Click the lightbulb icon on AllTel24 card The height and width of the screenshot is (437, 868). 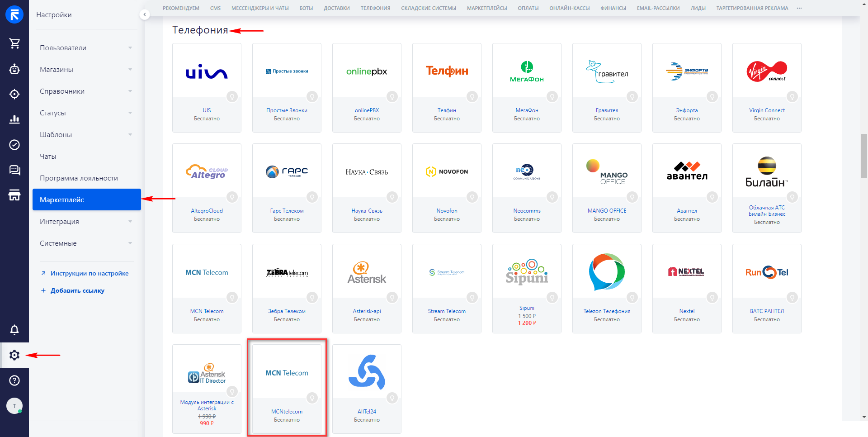(392, 398)
